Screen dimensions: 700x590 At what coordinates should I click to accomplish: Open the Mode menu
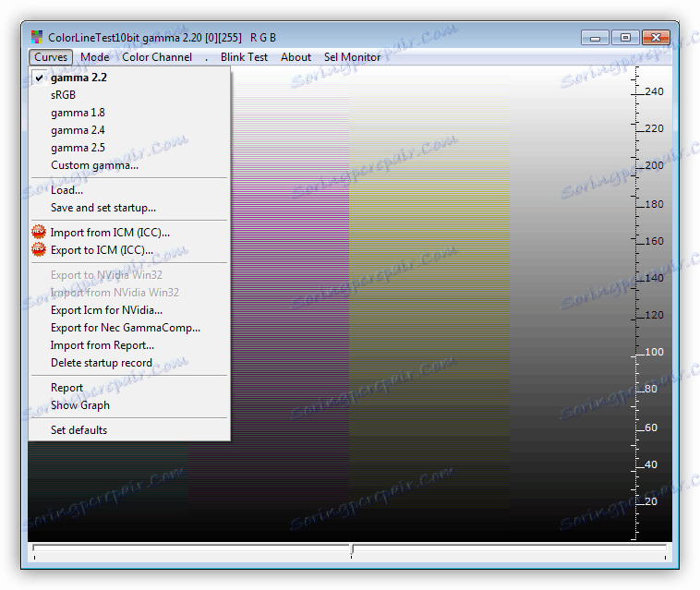tap(94, 57)
